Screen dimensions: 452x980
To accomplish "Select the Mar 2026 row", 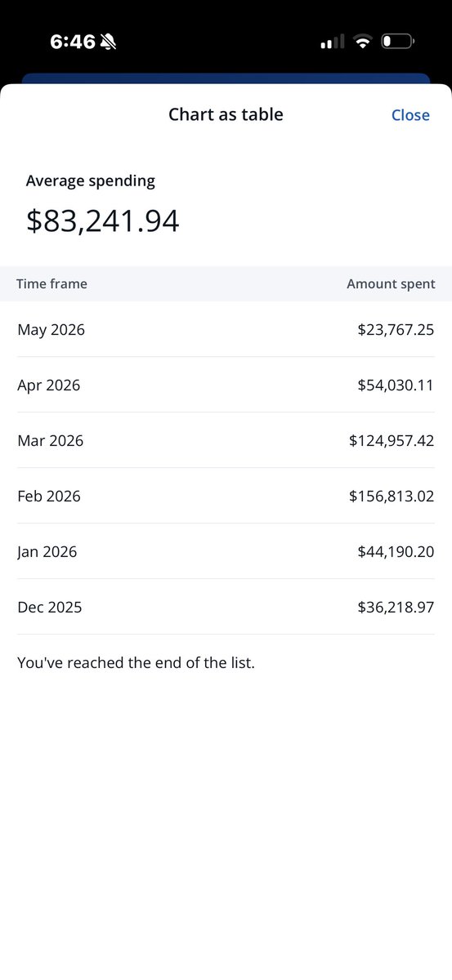I will 226,440.
